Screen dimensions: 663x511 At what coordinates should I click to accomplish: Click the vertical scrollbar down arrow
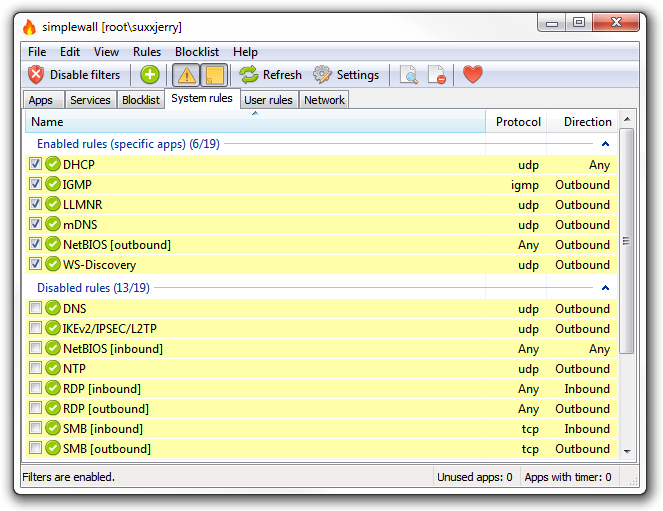[x=627, y=451]
